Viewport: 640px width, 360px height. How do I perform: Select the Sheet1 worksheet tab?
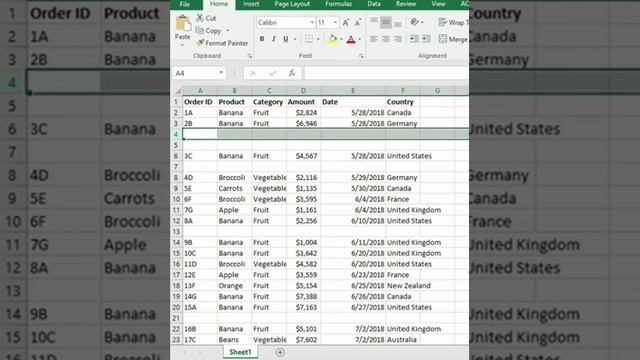coord(240,352)
